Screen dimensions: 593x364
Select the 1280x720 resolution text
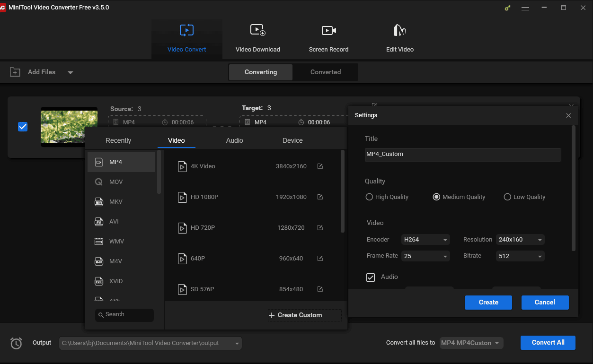tap(291, 228)
